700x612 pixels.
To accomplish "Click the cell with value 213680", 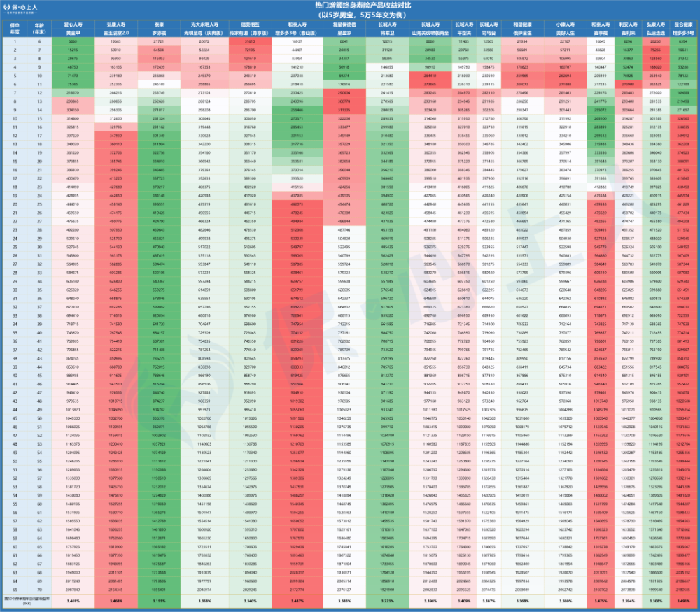I will click(387, 76).
